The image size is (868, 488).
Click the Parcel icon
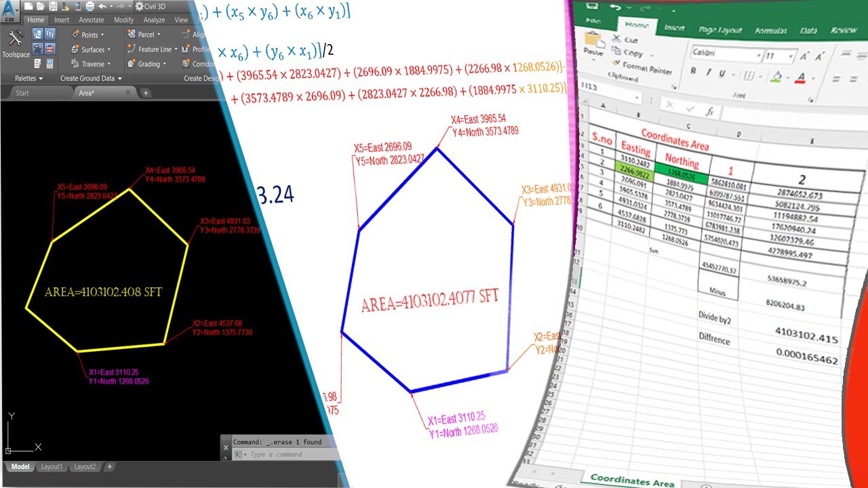pos(132,34)
